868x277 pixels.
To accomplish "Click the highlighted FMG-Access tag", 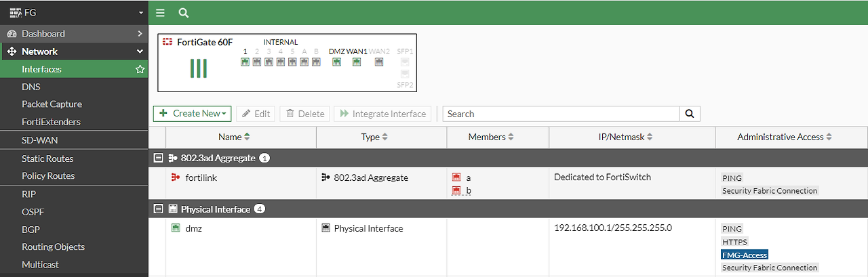I will pos(745,255).
